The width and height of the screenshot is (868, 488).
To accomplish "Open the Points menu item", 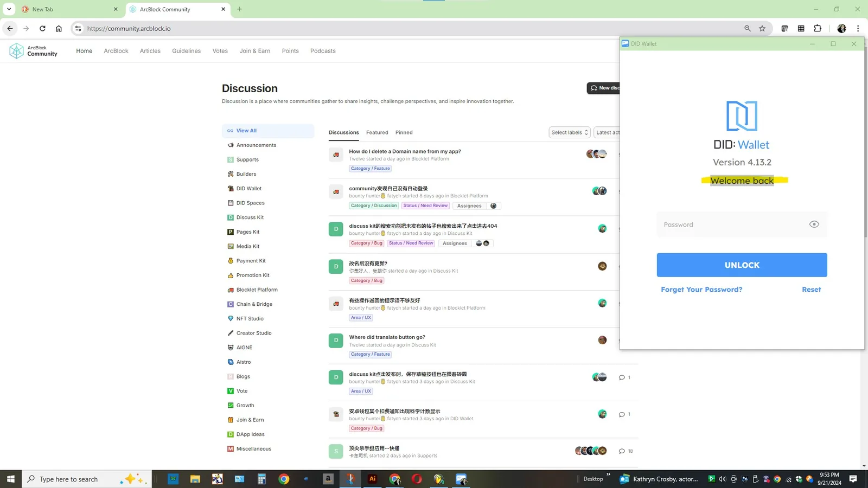I will tap(290, 51).
